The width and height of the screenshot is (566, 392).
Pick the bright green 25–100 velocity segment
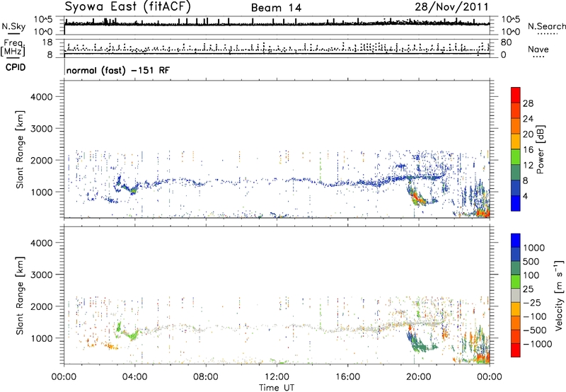click(x=516, y=282)
